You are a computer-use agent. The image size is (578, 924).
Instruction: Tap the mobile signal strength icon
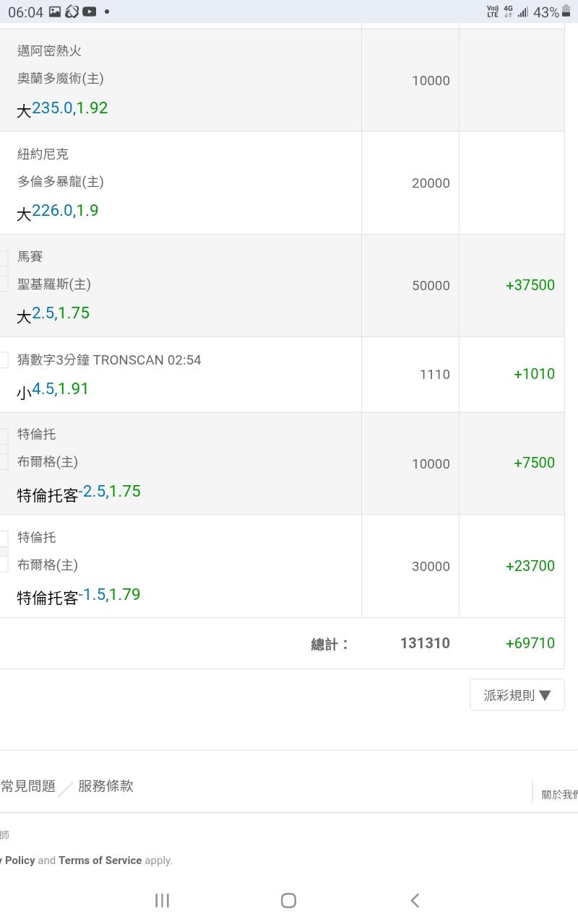pyautogui.click(x=522, y=12)
